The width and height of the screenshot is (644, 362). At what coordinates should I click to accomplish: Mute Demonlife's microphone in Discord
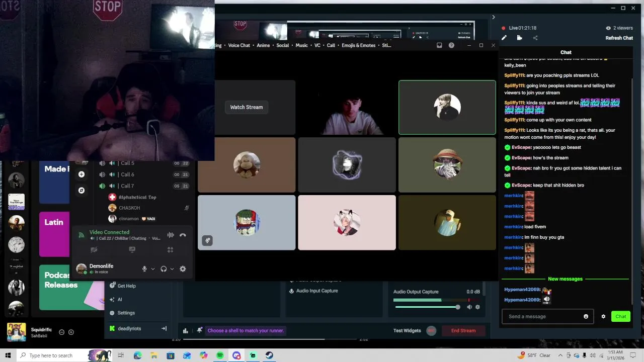(144, 269)
